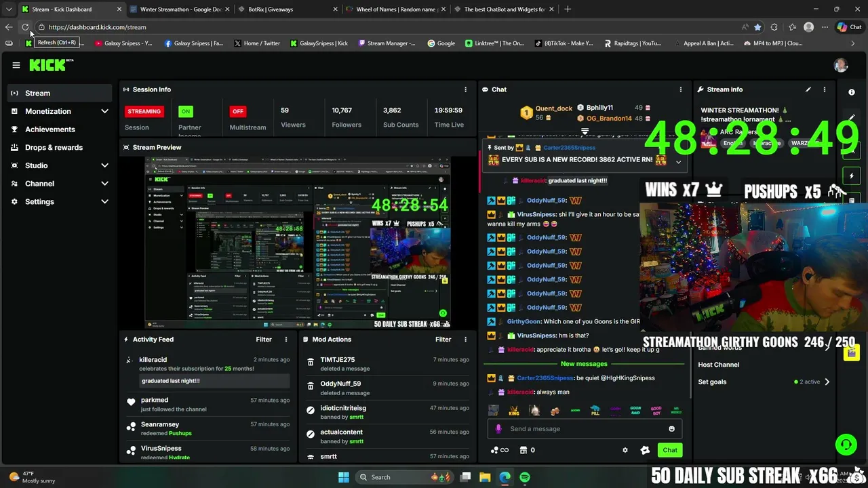Open the chat identity badge icon
Image resolution: width=868 pixels, height=488 pixels.
[645, 450]
